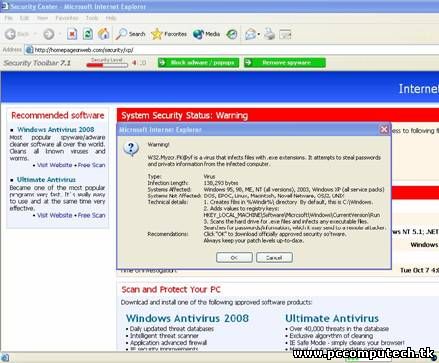This screenshot has width=439, height=363.
Task: Click the question mark icon in the dialog
Action: [131, 148]
